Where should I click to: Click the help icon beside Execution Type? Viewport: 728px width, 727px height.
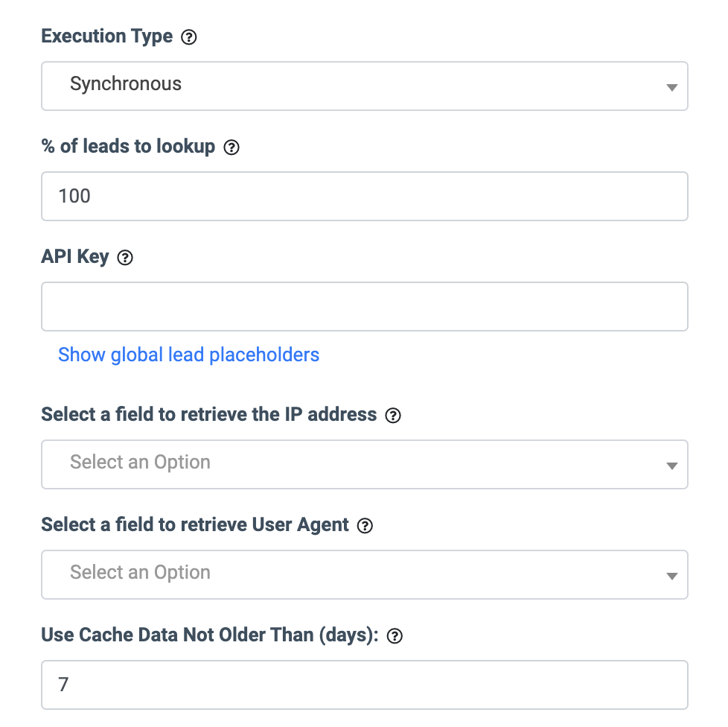tap(189, 37)
